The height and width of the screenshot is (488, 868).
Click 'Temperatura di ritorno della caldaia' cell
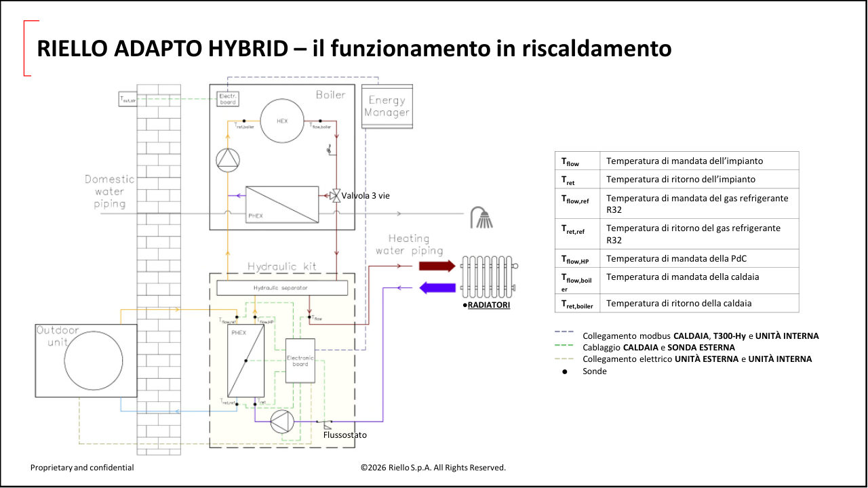(x=699, y=303)
